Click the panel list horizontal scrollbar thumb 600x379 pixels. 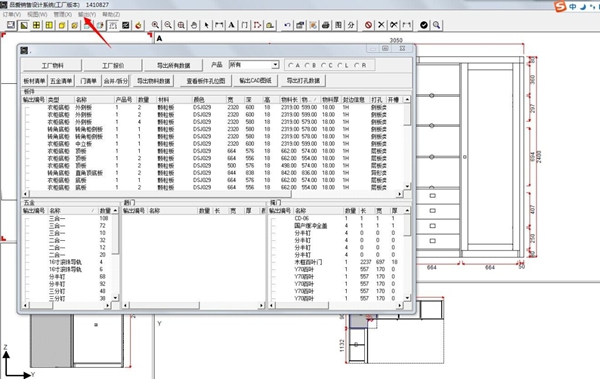point(160,194)
